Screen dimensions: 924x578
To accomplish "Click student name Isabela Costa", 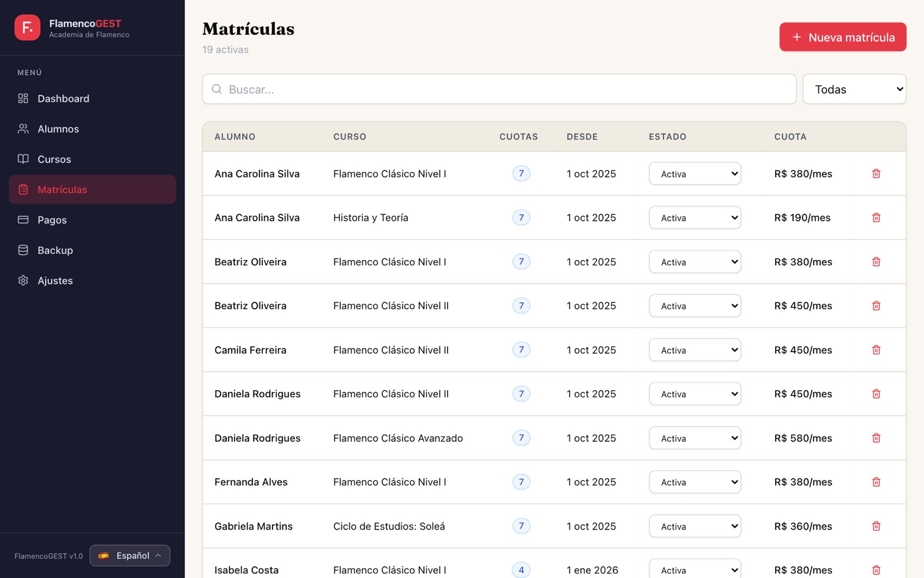I will coord(247,570).
